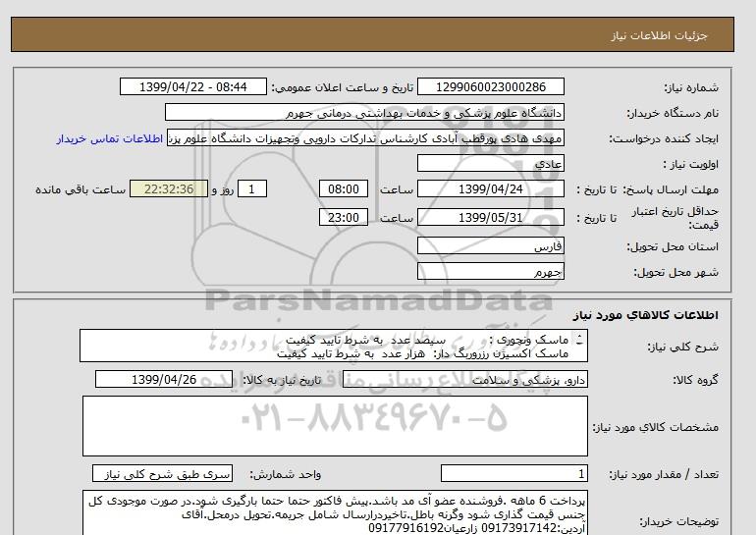The width and height of the screenshot is (756, 535).
Task: Click the label توضیحات خریدار
Action: (678, 521)
